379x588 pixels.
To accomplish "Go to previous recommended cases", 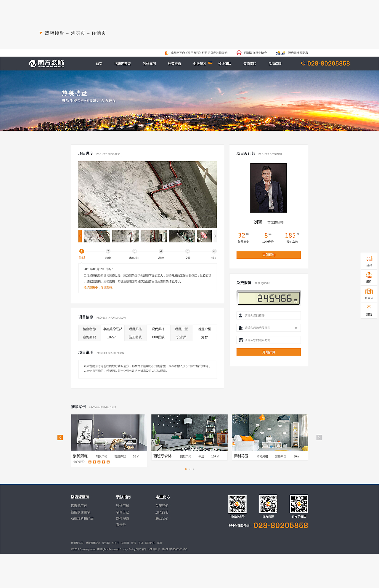I will point(60,437).
